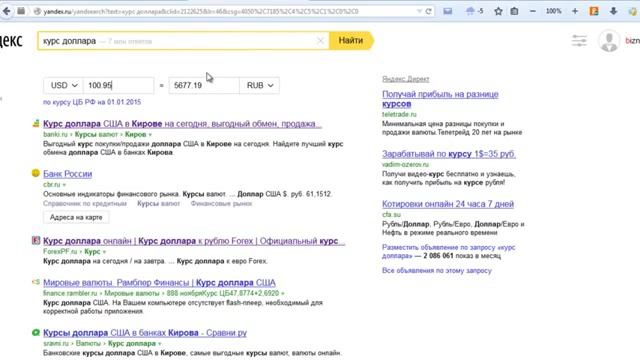Click the Адреса на карте button
The height and width of the screenshot is (360, 640).
tap(76, 217)
